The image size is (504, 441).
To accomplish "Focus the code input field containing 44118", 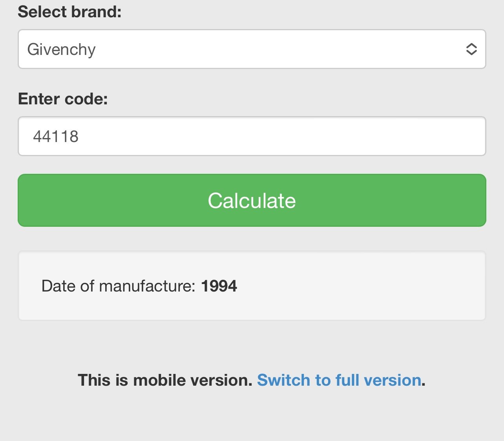I will tap(252, 136).
